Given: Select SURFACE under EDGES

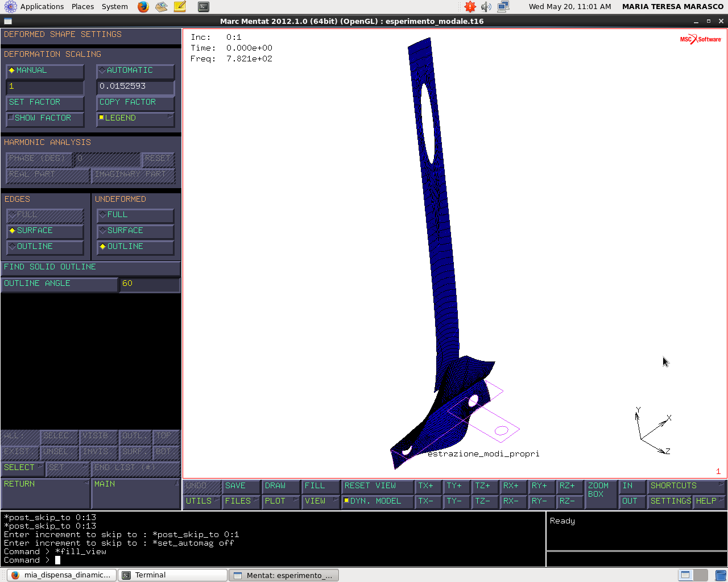Looking at the screenshot, I should [x=44, y=231].
